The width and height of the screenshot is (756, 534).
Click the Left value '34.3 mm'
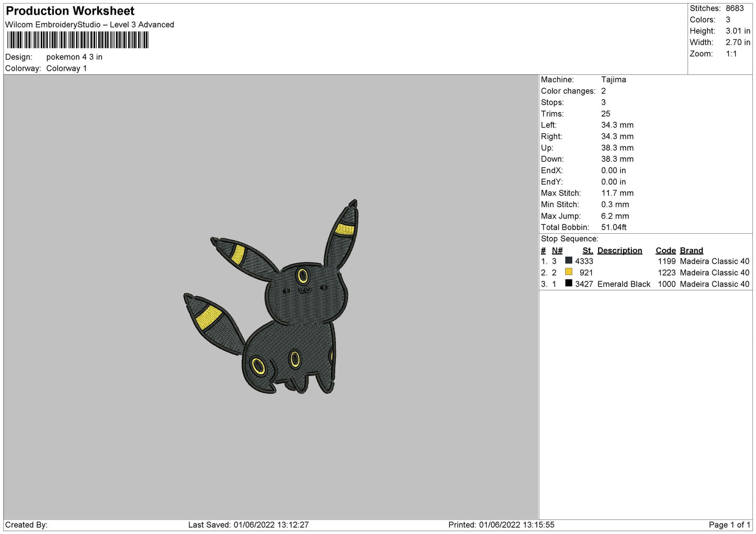click(x=617, y=125)
